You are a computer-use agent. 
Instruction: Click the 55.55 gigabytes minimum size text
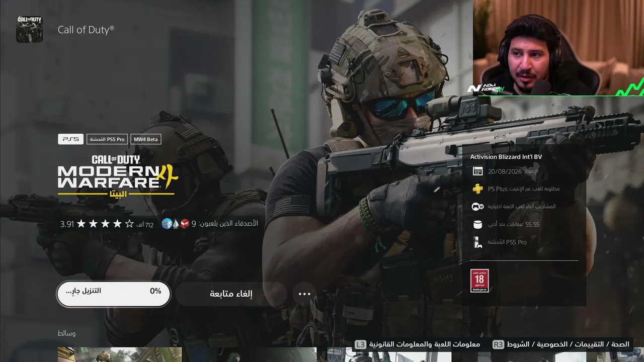pyautogui.click(x=513, y=224)
